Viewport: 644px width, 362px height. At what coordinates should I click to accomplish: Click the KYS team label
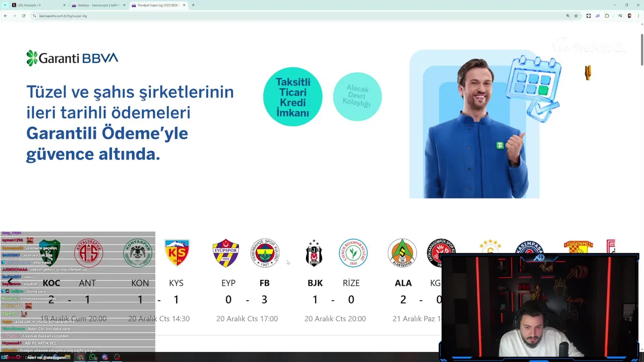(176, 283)
